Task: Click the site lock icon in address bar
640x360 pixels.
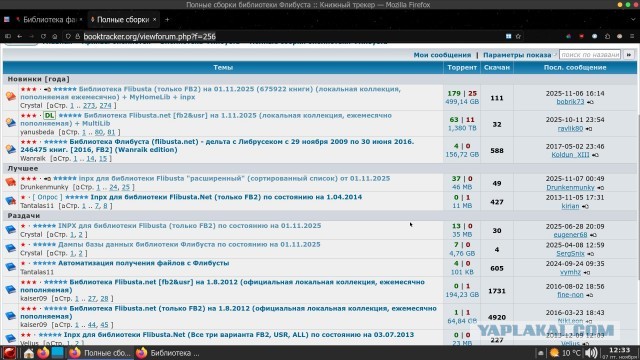Action: coord(78,36)
